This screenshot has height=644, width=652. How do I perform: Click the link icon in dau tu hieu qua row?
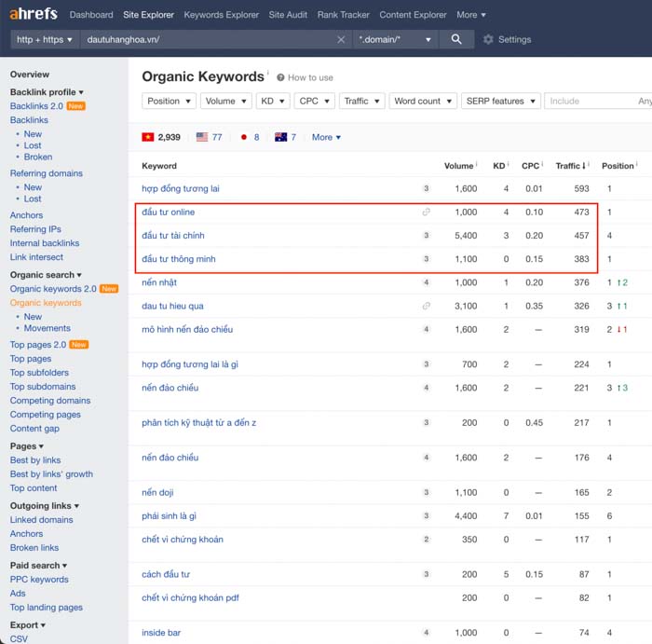[x=426, y=307]
